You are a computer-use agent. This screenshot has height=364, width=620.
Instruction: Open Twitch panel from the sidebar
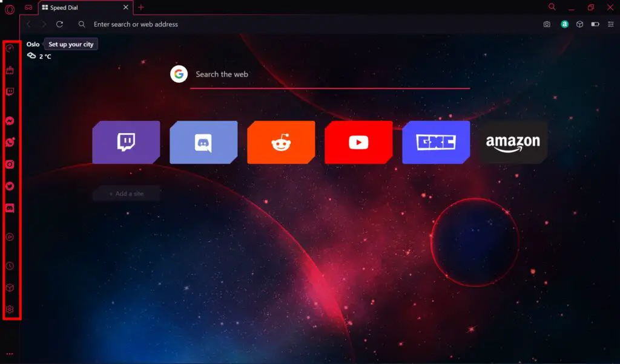click(10, 92)
